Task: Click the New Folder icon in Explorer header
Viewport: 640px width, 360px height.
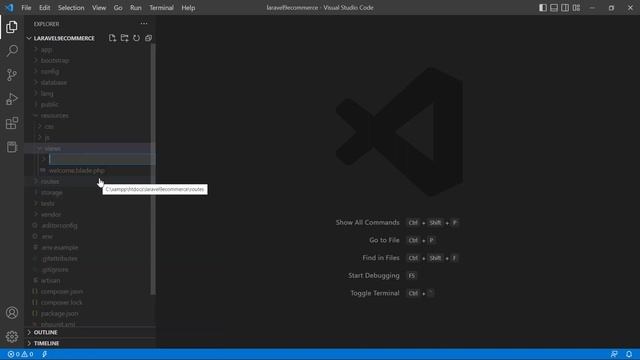Action: [x=124, y=38]
